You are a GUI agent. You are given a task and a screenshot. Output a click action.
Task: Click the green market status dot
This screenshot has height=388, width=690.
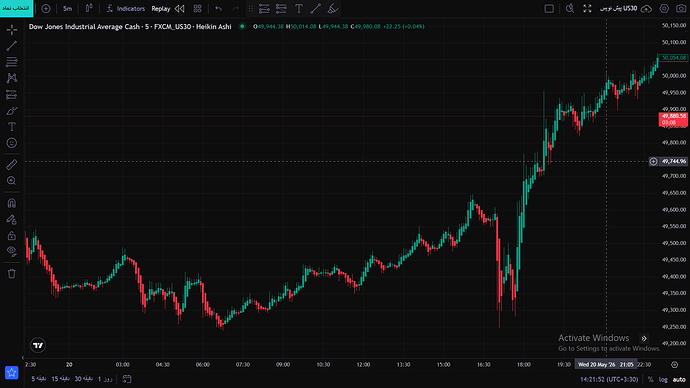[242, 26]
